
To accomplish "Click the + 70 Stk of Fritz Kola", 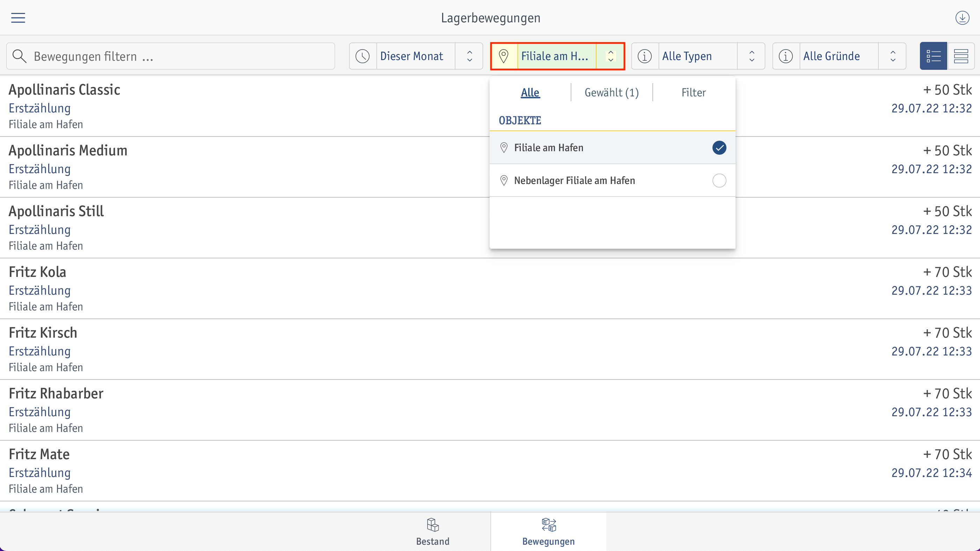I will 947,272.
